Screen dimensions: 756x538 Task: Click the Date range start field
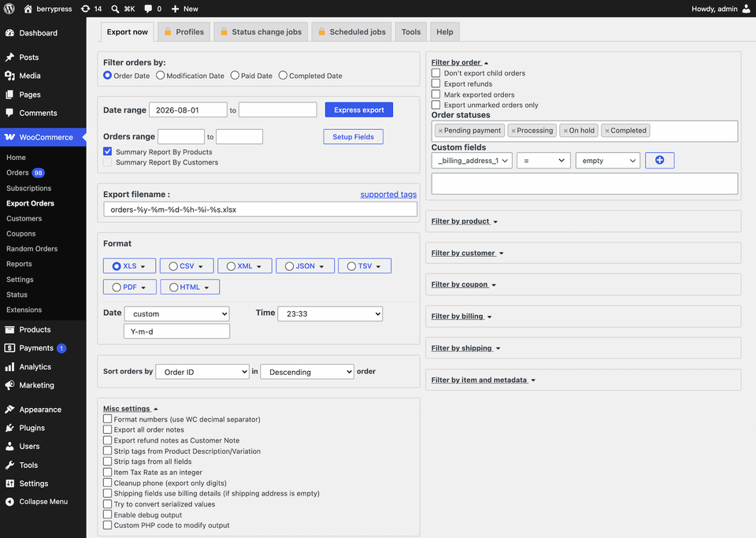pyautogui.click(x=188, y=110)
